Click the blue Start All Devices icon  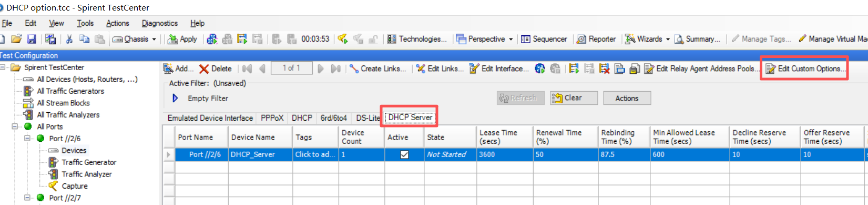click(212, 39)
